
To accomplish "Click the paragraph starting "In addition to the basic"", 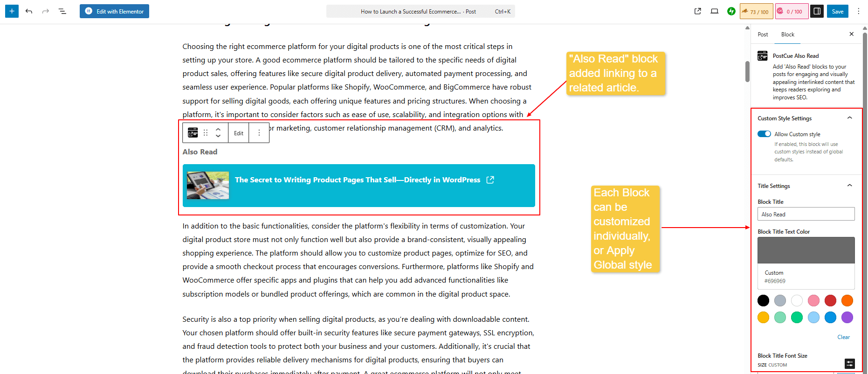I will click(x=358, y=260).
